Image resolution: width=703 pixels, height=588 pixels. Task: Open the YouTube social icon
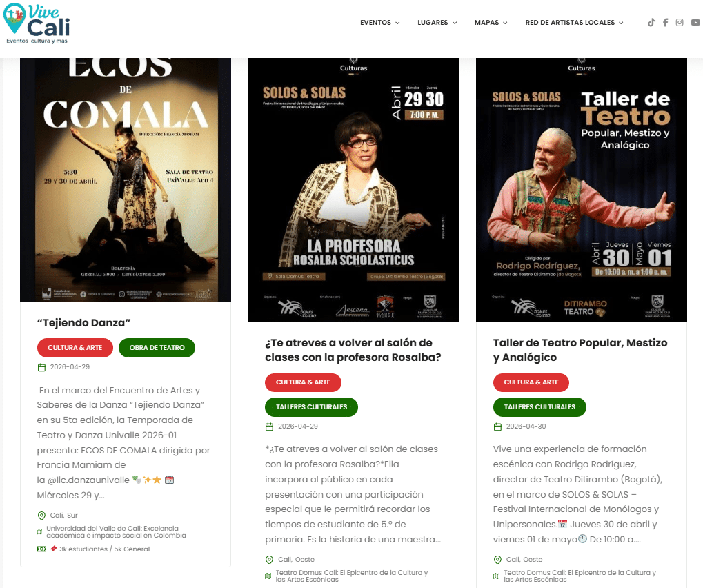tap(695, 22)
